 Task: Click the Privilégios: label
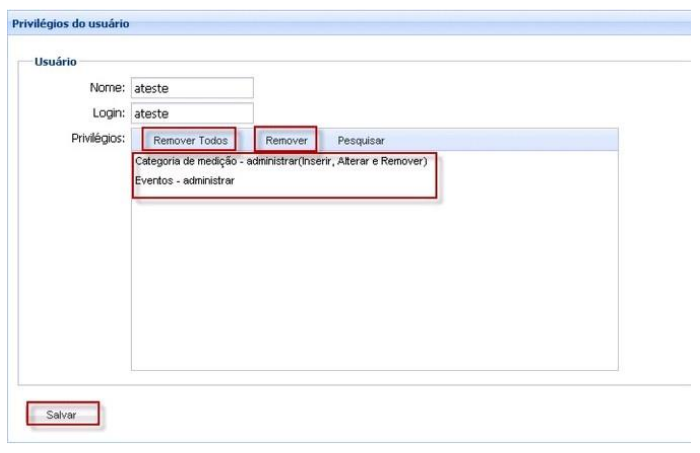[x=97, y=138]
